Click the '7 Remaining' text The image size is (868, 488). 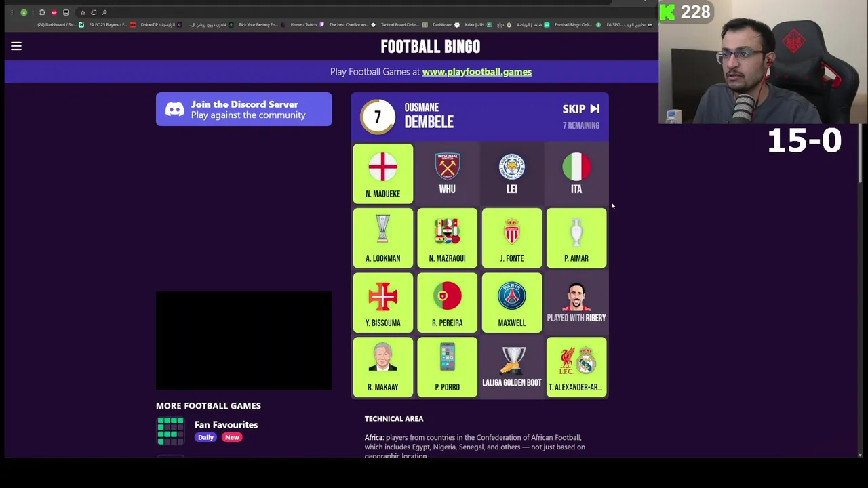[580, 125]
